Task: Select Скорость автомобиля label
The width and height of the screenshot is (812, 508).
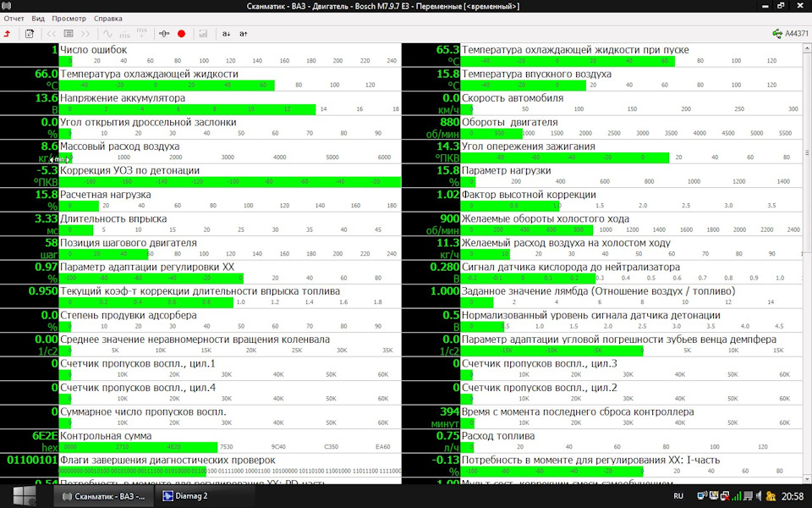Action: pos(513,98)
